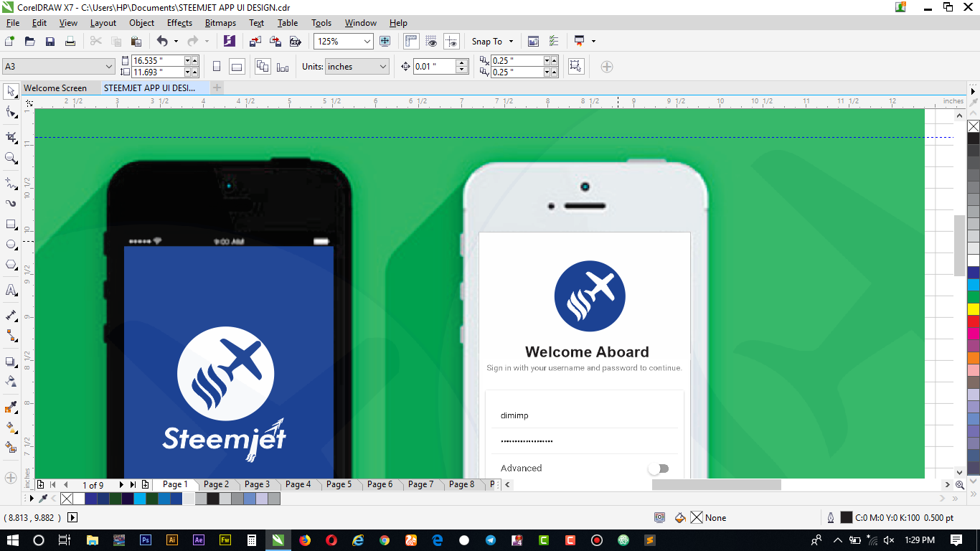This screenshot has height=551, width=980.
Task: Select the Transparency tool
Action: pos(11,382)
